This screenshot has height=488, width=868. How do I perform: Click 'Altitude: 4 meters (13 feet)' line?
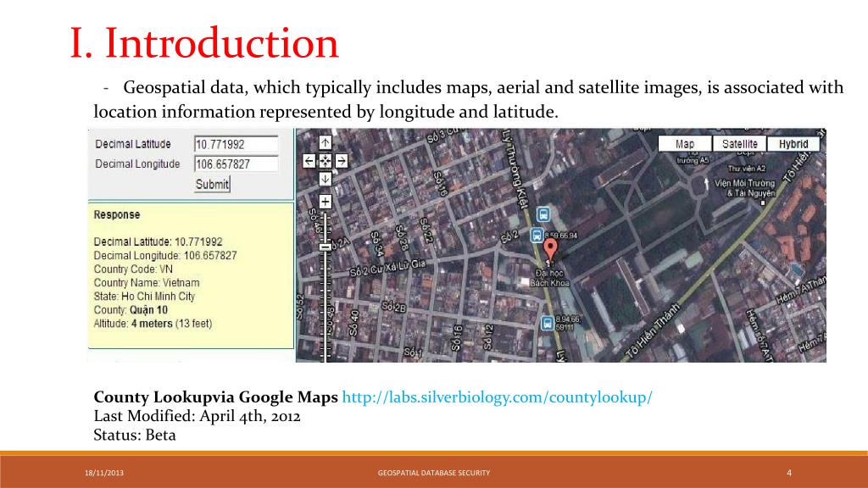coord(153,324)
